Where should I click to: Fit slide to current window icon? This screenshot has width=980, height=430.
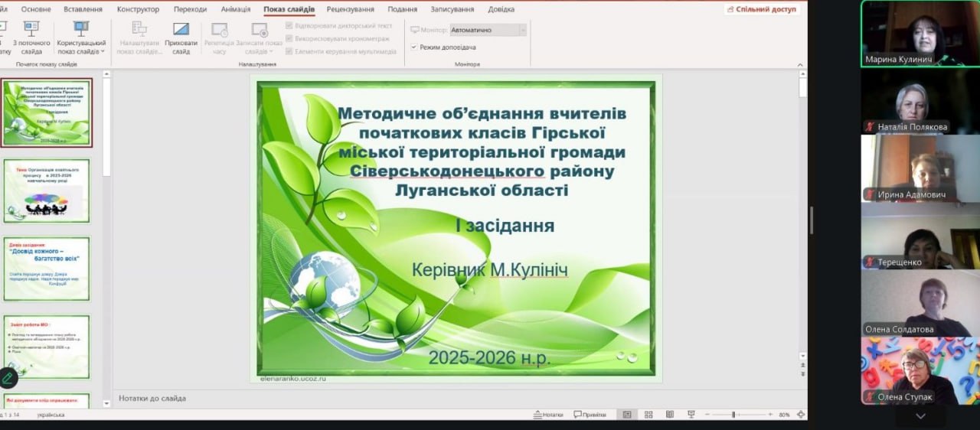(x=800, y=415)
